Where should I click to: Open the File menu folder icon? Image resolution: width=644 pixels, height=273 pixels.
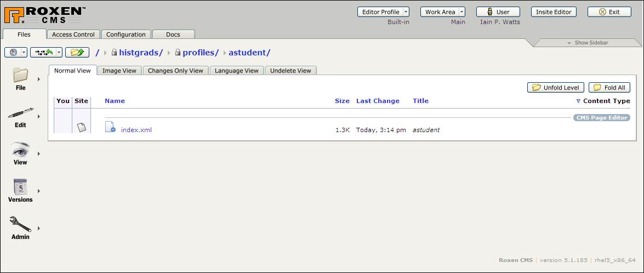(20, 75)
